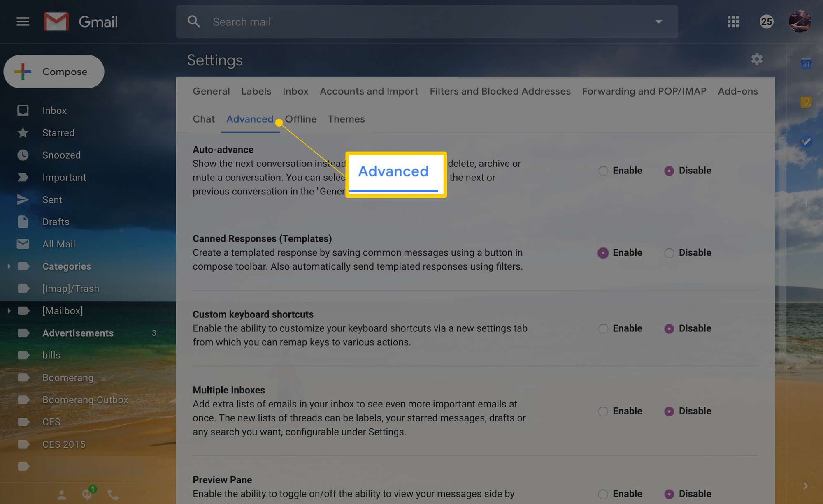Expand the Mailbox folder in sidebar
Screen dimensions: 823x504
tap(8, 310)
